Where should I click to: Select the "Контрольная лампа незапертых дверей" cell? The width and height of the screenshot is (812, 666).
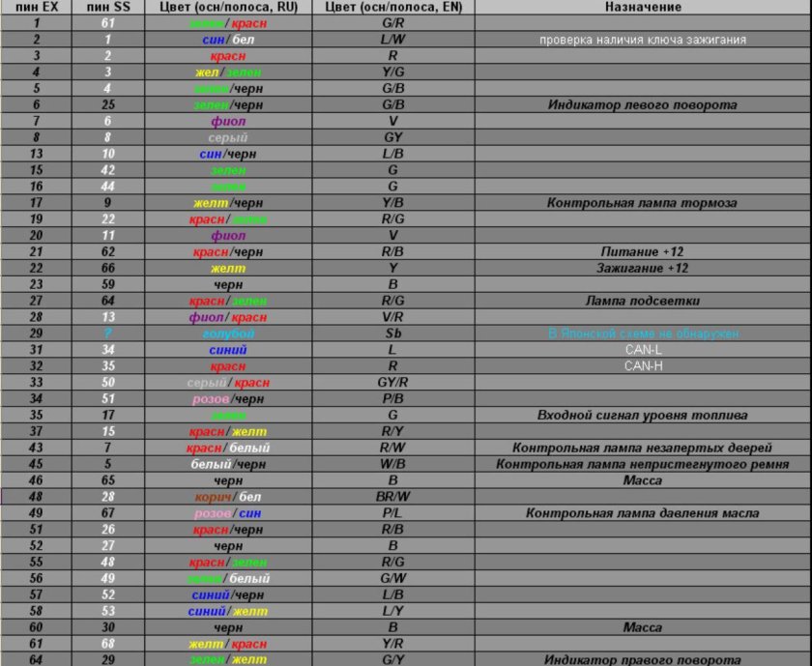(x=643, y=449)
